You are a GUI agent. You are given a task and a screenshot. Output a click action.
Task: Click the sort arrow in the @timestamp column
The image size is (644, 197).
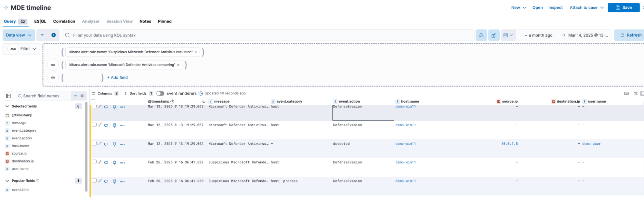[204, 101]
